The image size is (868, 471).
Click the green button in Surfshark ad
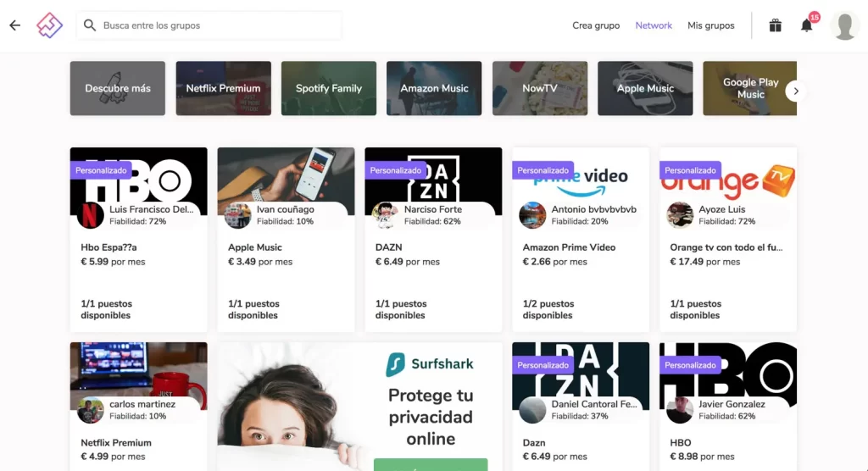[x=431, y=465]
